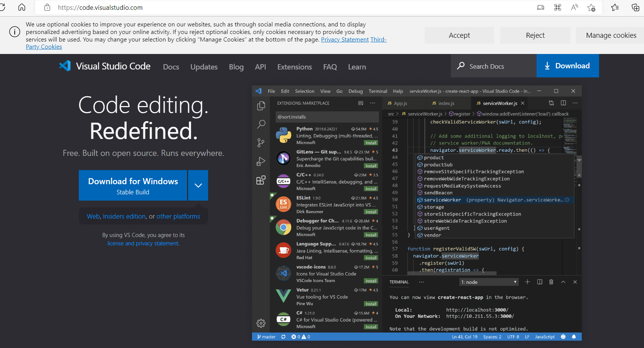Click the new terminal plus icon
Image resolution: width=644 pixels, height=348 pixels.
coord(527,282)
